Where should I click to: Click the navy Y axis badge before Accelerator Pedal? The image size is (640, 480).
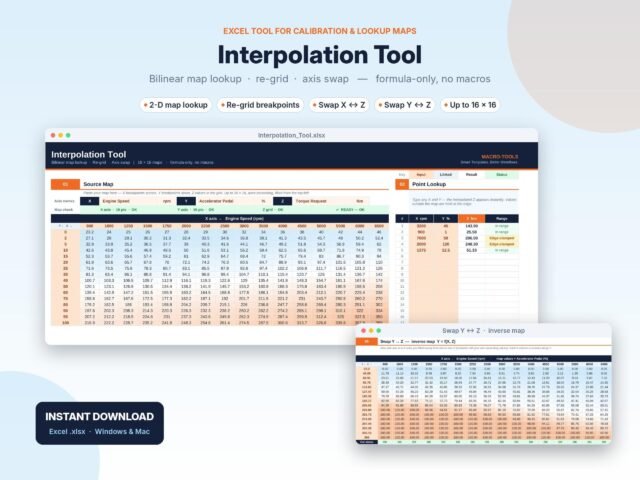point(186,201)
